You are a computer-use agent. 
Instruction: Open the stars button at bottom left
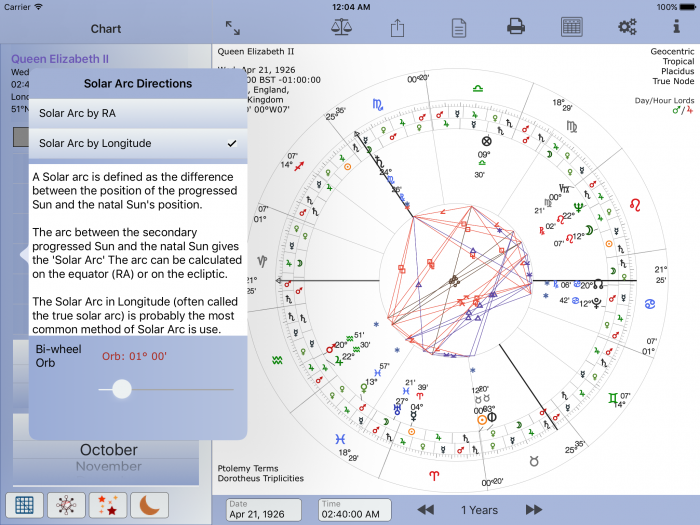(108, 505)
